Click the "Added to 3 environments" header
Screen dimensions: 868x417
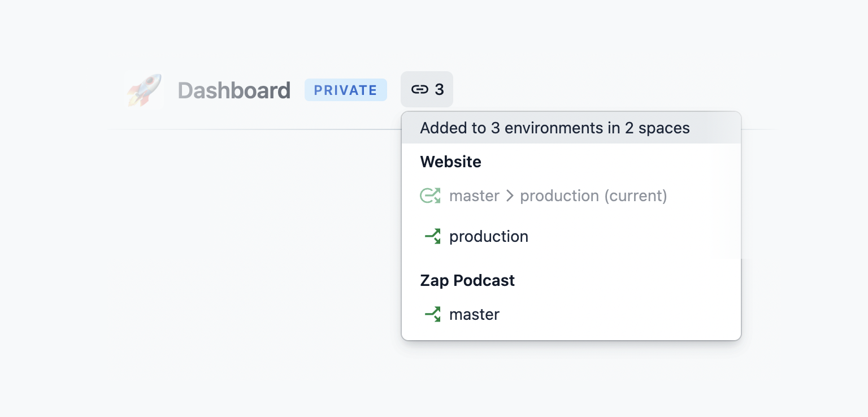click(554, 128)
